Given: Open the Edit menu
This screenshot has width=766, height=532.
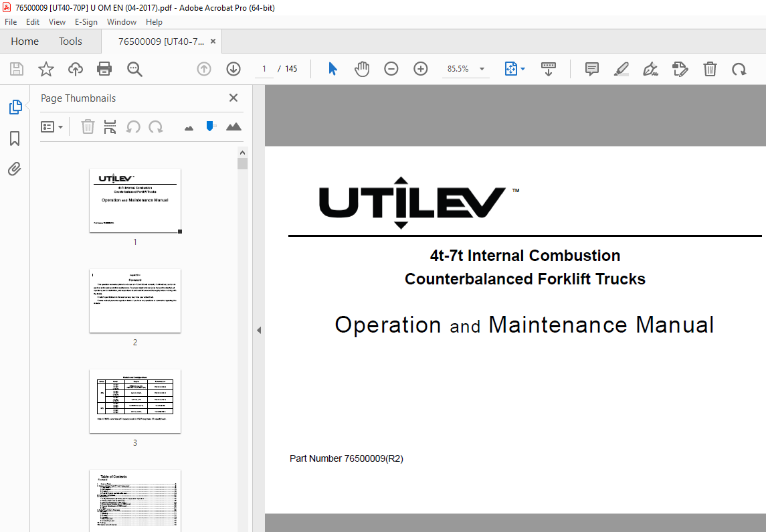Looking at the screenshot, I should 33,22.
